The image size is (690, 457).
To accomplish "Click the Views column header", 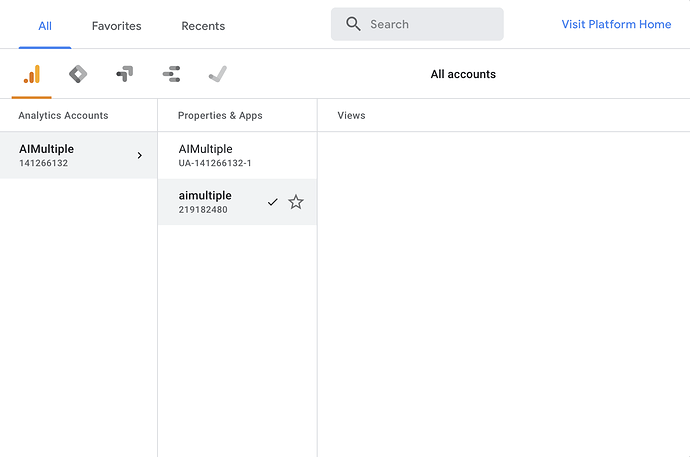I will [351, 115].
